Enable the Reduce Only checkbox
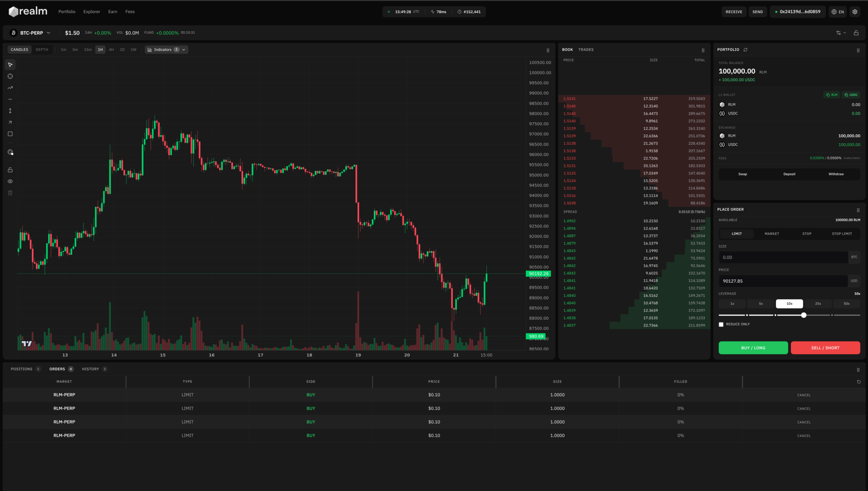Image resolution: width=868 pixels, height=491 pixels. pos(721,325)
